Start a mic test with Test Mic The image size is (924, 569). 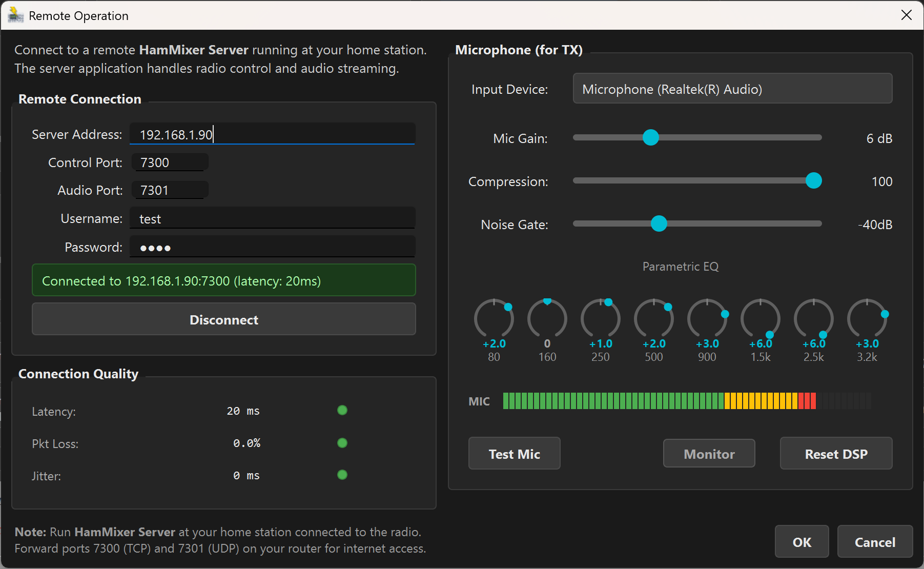(514, 453)
